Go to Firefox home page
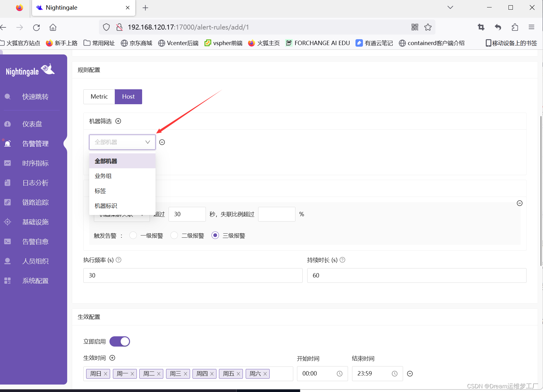 [x=53, y=27]
